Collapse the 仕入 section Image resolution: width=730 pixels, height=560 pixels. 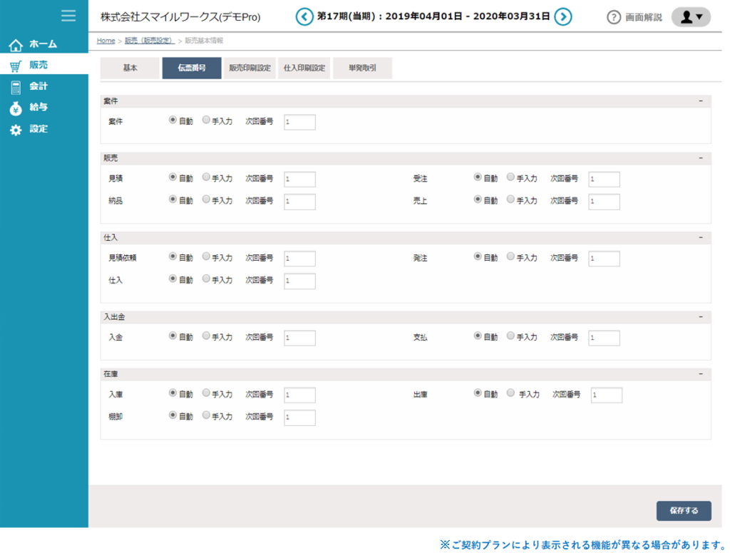tap(701, 237)
